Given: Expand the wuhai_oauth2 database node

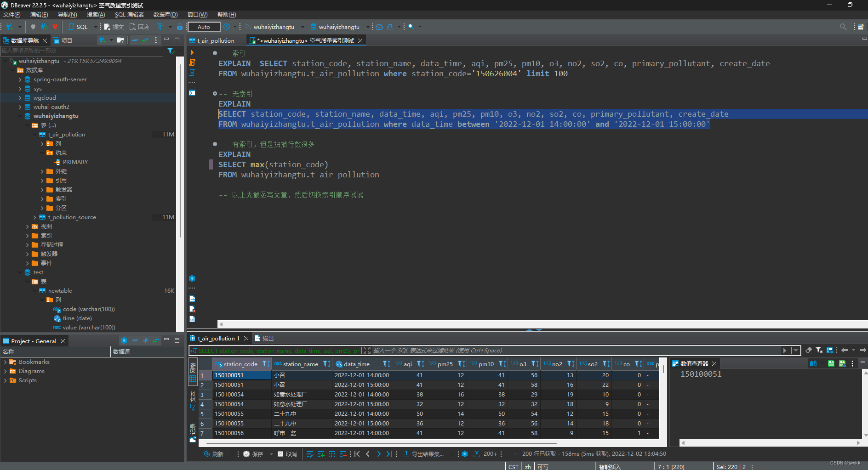Looking at the screenshot, I should pyautogui.click(x=20, y=107).
